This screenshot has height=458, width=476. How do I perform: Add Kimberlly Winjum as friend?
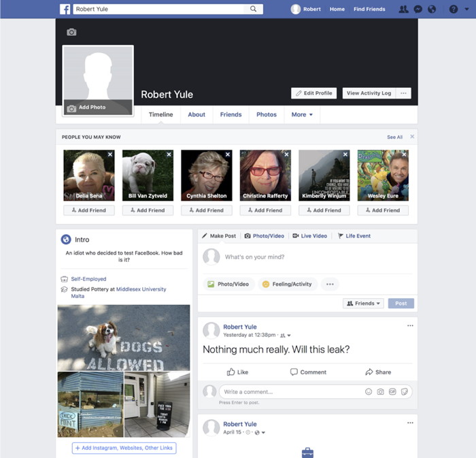[324, 210]
